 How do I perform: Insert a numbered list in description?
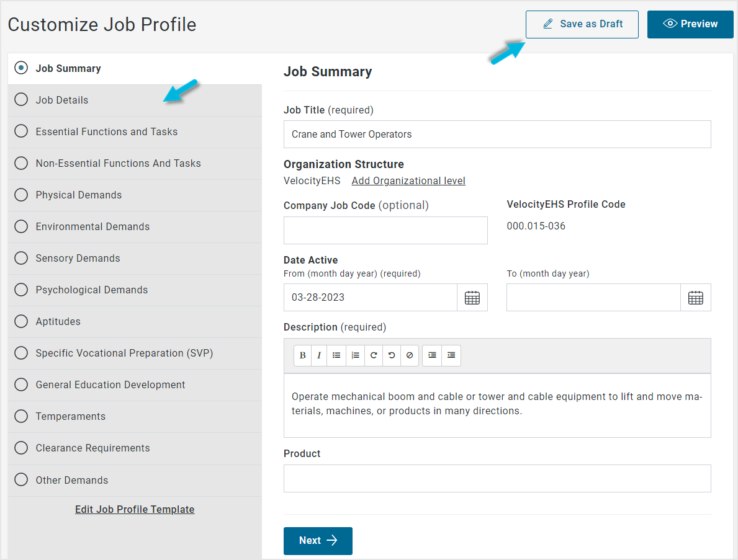(356, 355)
